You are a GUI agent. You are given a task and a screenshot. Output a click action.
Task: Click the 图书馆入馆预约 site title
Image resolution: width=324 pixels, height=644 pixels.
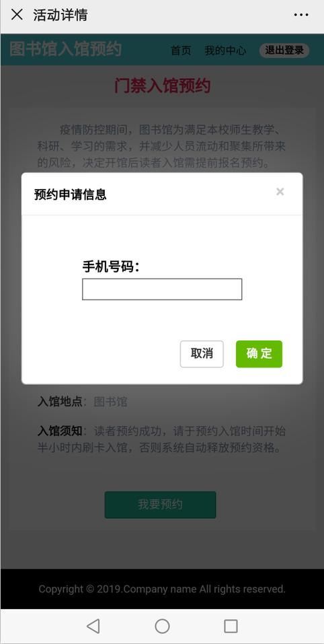point(66,49)
